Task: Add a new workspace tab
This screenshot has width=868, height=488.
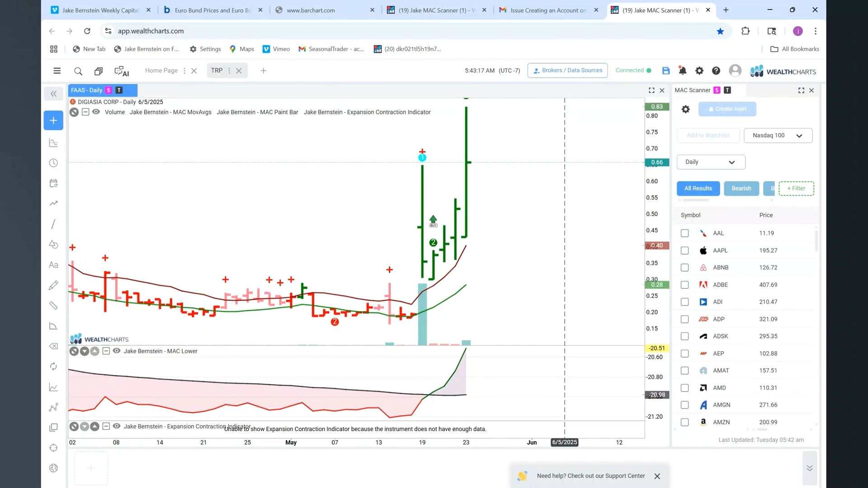Action: tap(264, 70)
